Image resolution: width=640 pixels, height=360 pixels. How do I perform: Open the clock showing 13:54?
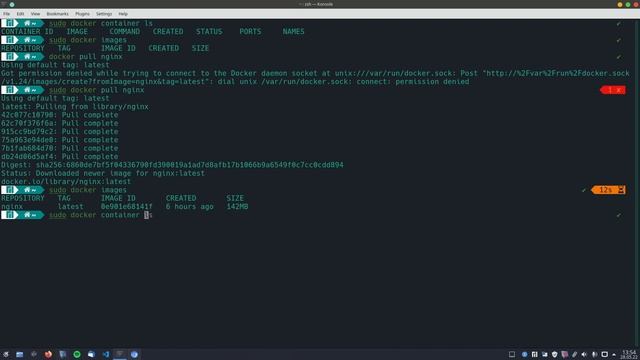(629, 354)
